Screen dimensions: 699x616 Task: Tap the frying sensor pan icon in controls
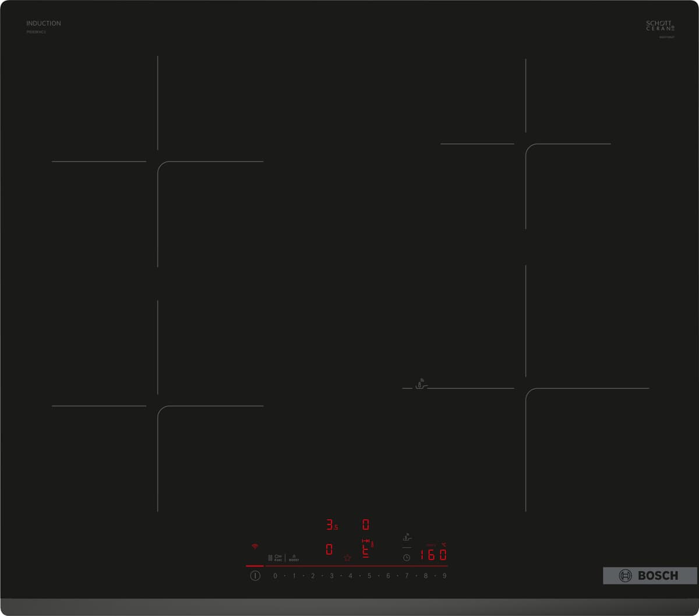407,537
